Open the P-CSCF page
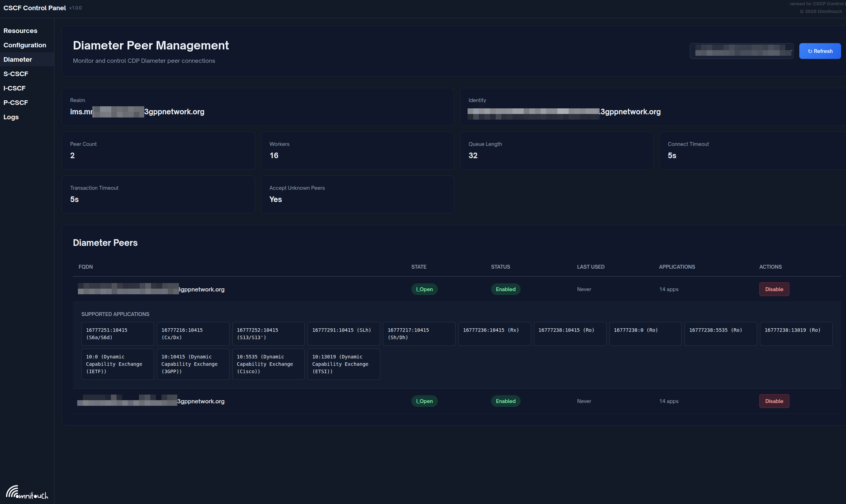Image resolution: width=846 pixels, height=504 pixels. [x=16, y=102]
